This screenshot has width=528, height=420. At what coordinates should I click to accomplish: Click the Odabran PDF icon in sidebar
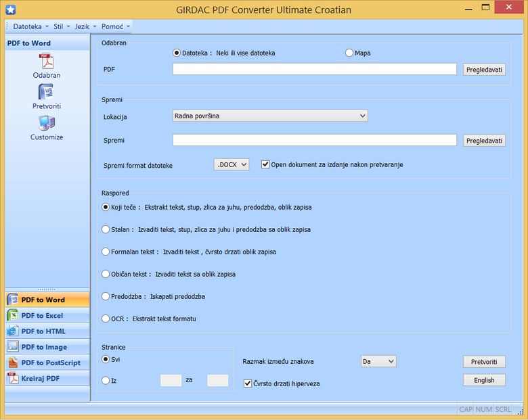(x=47, y=62)
